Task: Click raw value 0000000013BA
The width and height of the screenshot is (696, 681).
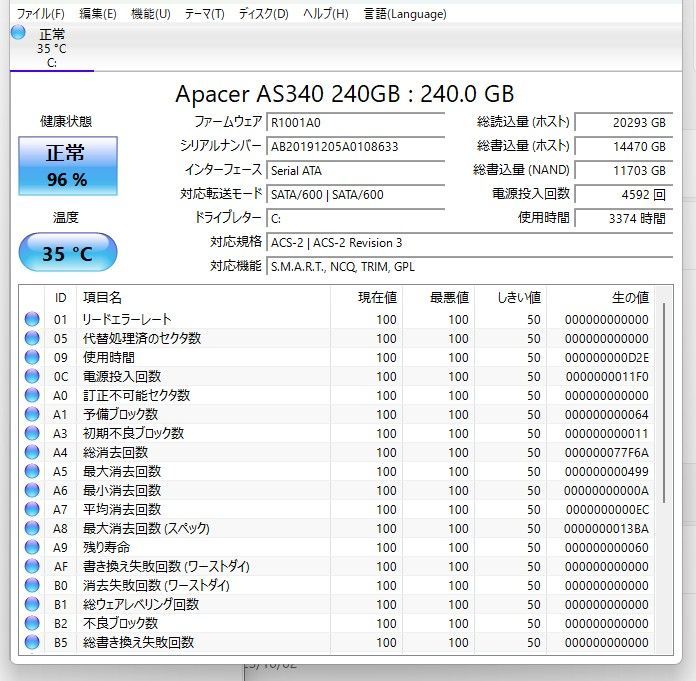Action: tap(606, 528)
